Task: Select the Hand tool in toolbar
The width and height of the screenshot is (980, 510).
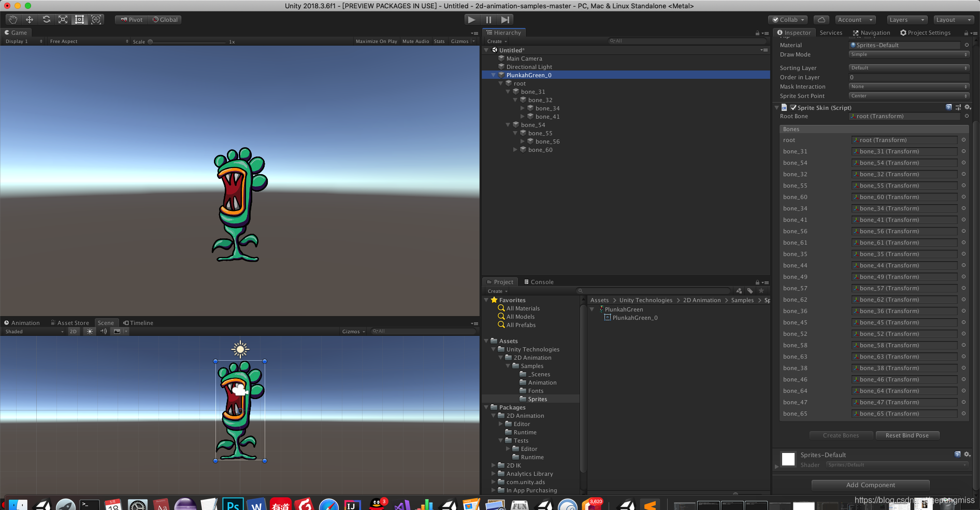Action: 13,20
